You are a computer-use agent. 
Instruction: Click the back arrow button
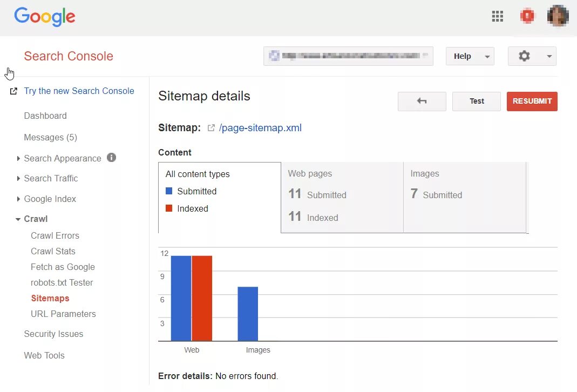pyautogui.click(x=422, y=101)
